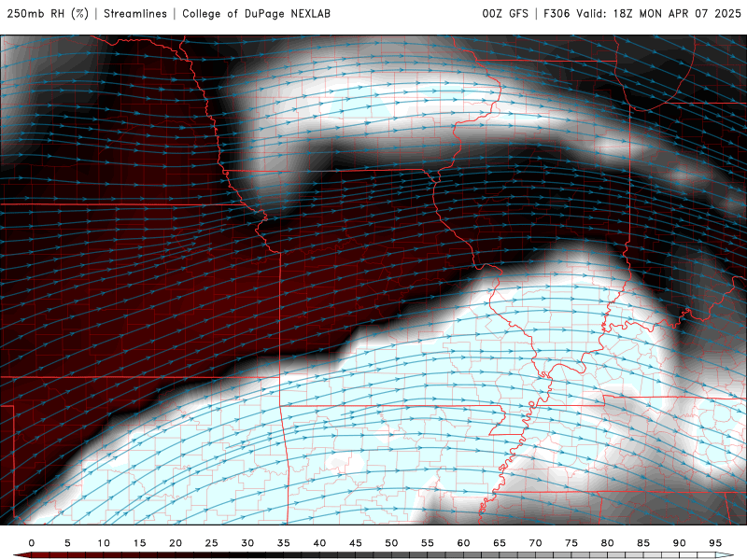Click the '75' color scale label

pyautogui.click(x=571, y=543)
